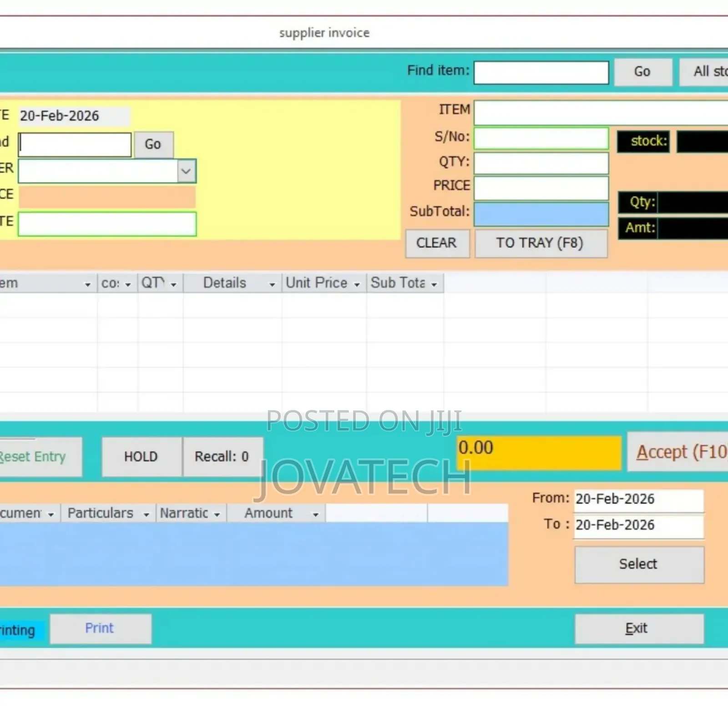Click the Exit button
The image size is (728, 728).
tap(639, 629)
